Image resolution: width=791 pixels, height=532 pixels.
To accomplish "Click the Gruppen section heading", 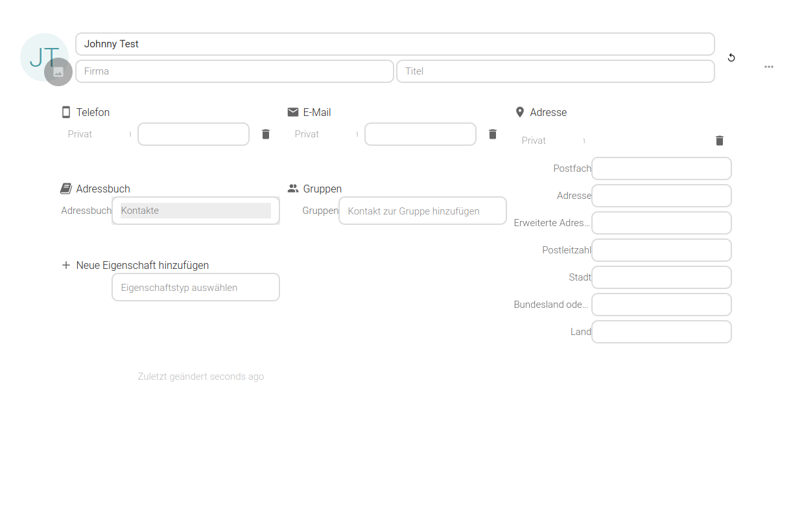I will pos(322,189).
